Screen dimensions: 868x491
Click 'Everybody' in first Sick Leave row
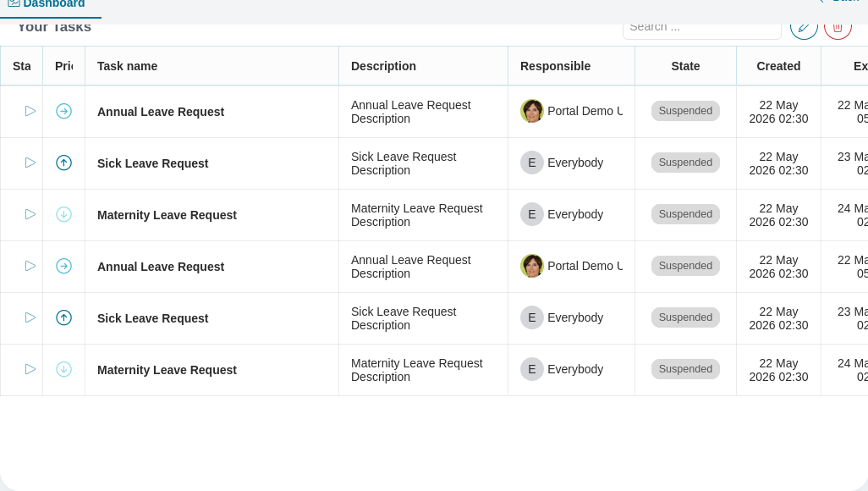coord(575,163)
